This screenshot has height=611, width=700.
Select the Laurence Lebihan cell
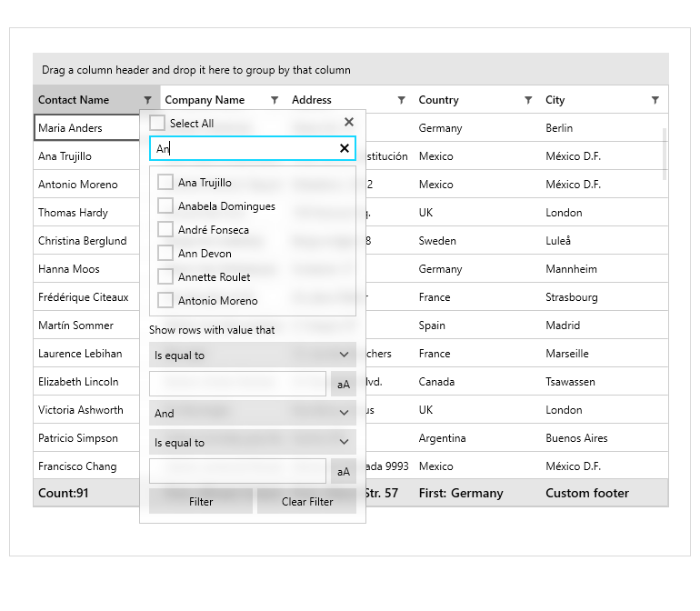point(87,353)
